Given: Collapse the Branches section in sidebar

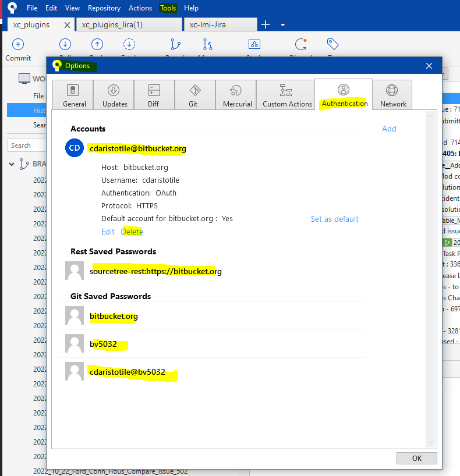Looking at the screenshot, I should 12,164.
